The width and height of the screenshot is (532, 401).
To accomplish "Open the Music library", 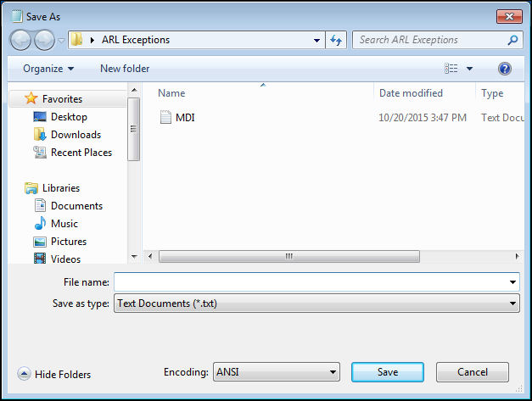I will tap(64, 224).
